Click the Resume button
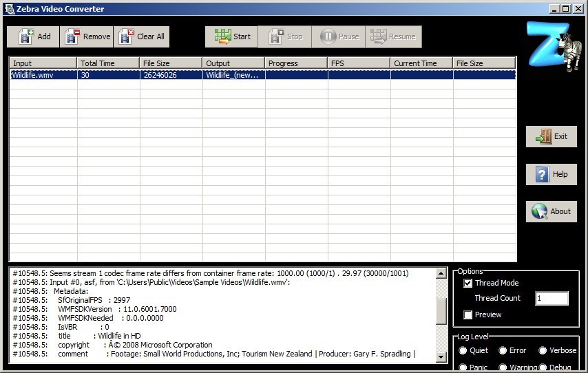The width and height of the screenshot is (588, 373). [393, 36]
